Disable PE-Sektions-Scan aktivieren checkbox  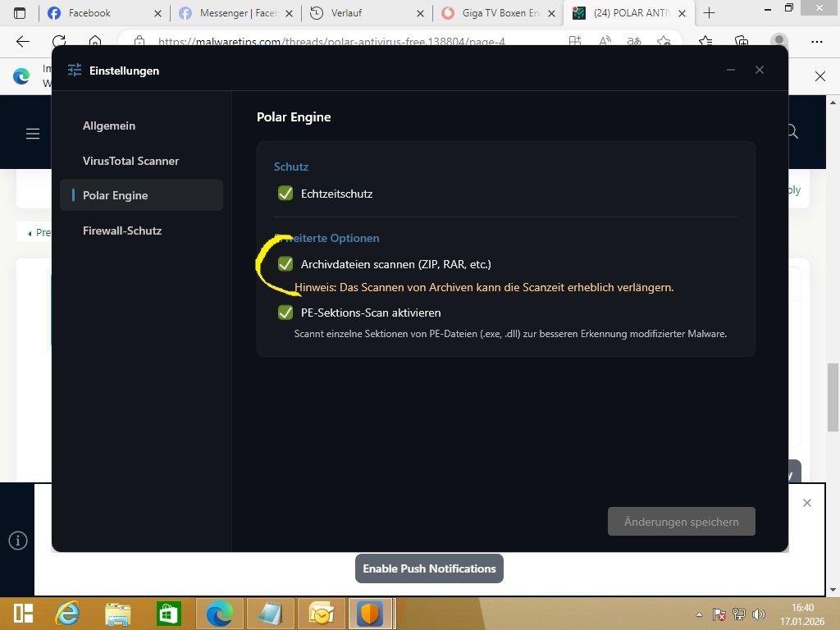[x=285, y=313]
